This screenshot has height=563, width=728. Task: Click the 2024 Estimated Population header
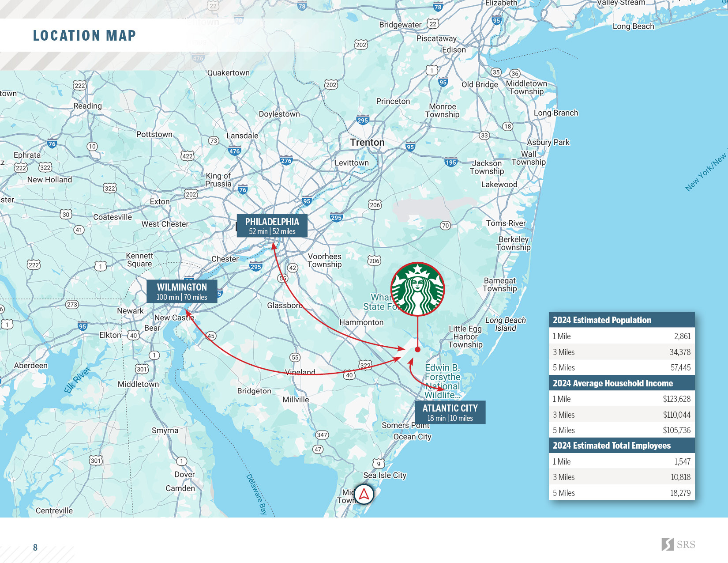click(x=622, y=320)
